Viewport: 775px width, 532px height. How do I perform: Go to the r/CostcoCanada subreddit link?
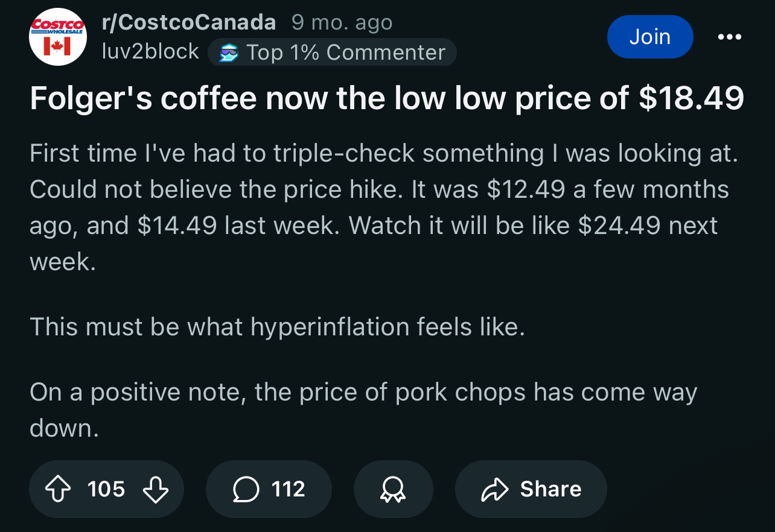click(x=189, y=23)
